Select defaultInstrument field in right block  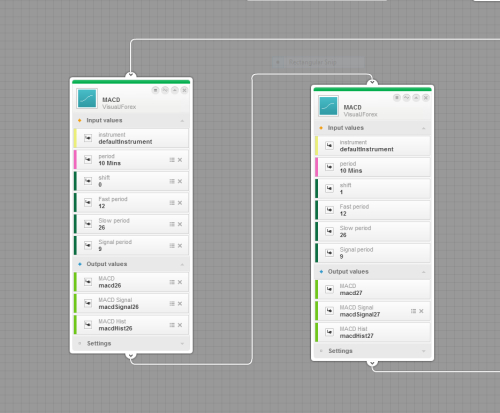click(373, 146)
